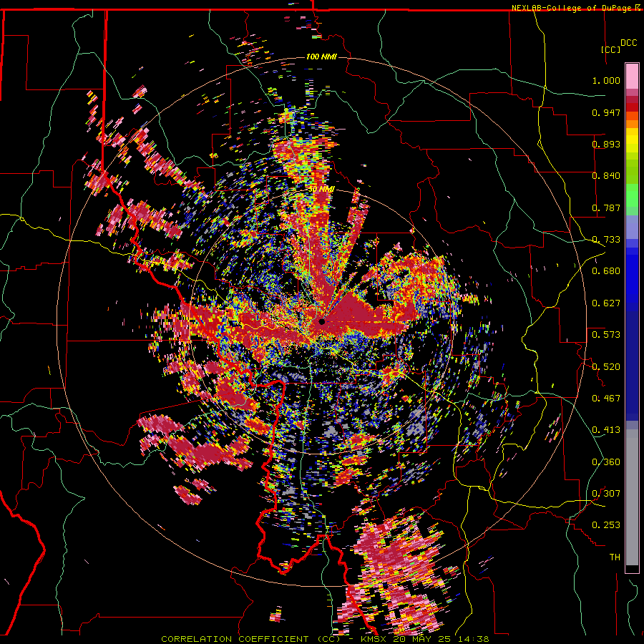
Task: Click the 0.947 color scale value
Action: (x=606, y=112)
